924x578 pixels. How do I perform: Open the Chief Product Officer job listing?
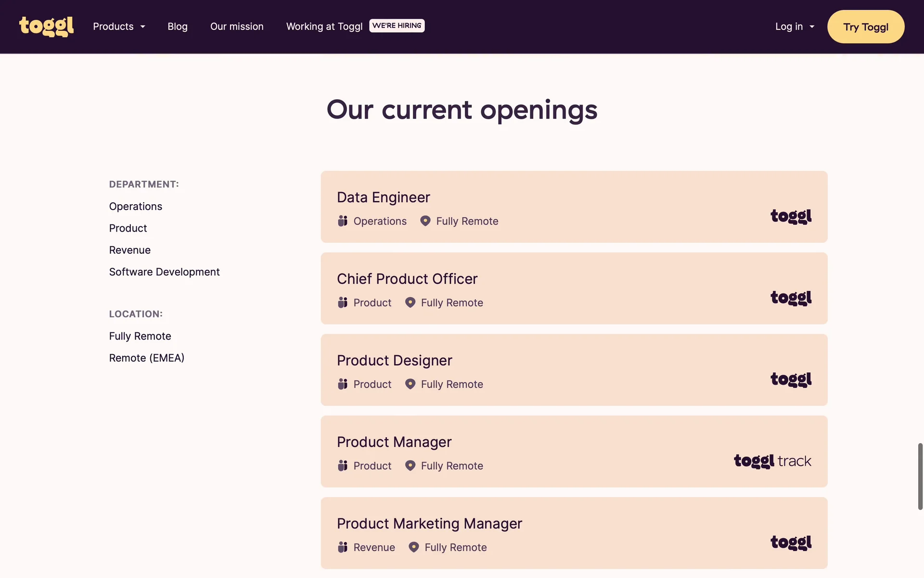tap(407, 279)
